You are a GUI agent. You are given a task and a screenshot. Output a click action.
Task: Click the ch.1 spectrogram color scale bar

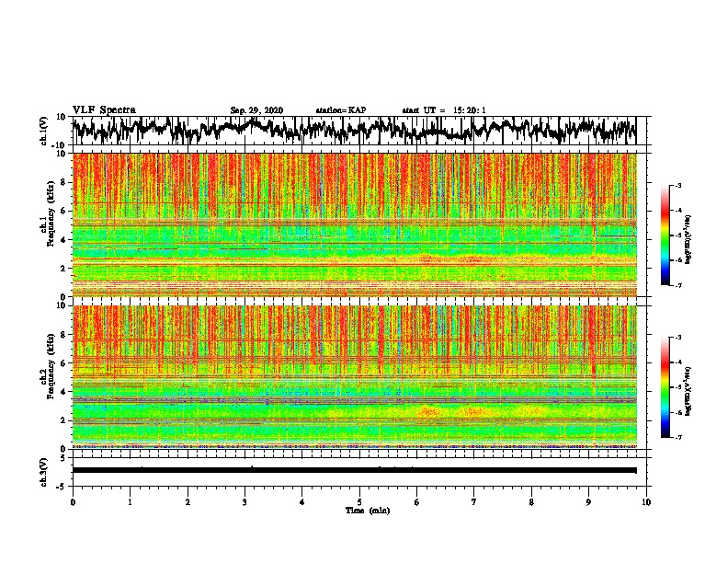coord(665,236)
